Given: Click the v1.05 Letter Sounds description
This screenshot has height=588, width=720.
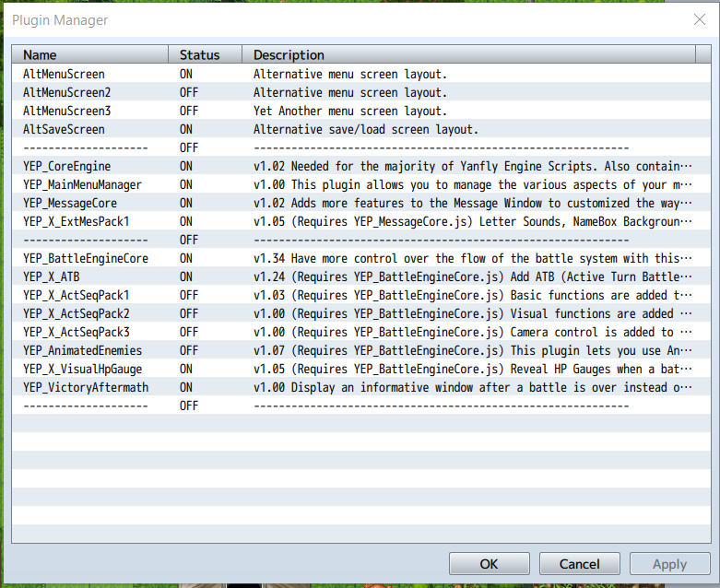Looking at the screenshot, I should tap(473, 221).
